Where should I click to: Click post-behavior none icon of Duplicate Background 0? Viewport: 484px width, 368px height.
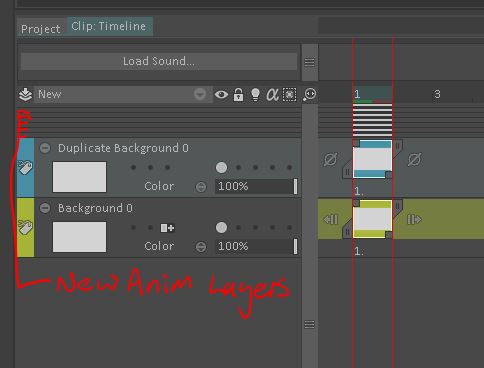click(x=414, y=159)
